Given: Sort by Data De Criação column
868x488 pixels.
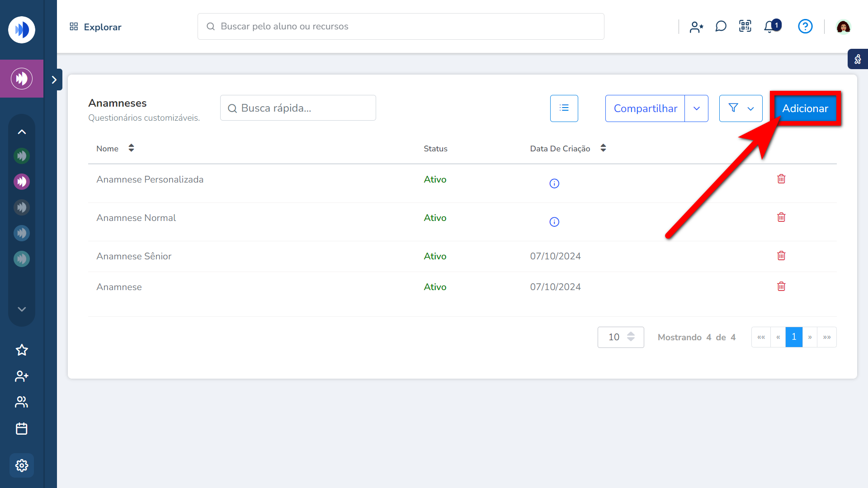Looking at the screenshot, I should pyautogui.click(x=603, y=148).
